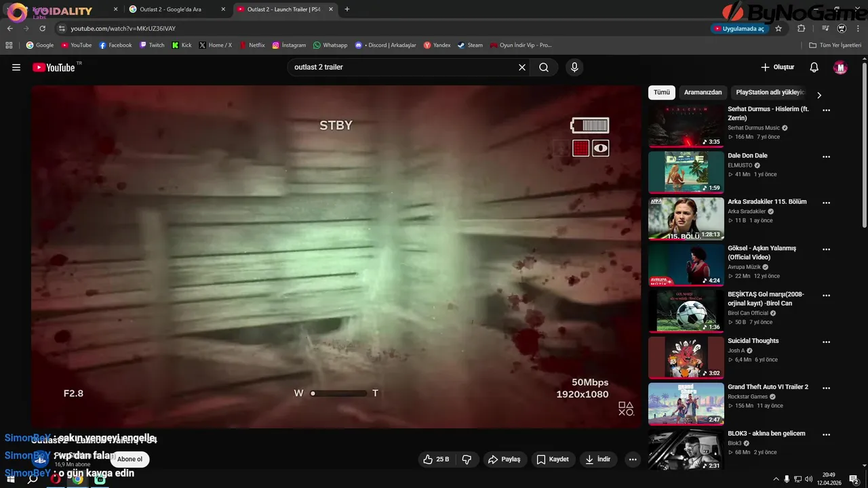Viewport: 868px width, 488px height.
Task: Open Kick bookmark
Action: [182, 45]
